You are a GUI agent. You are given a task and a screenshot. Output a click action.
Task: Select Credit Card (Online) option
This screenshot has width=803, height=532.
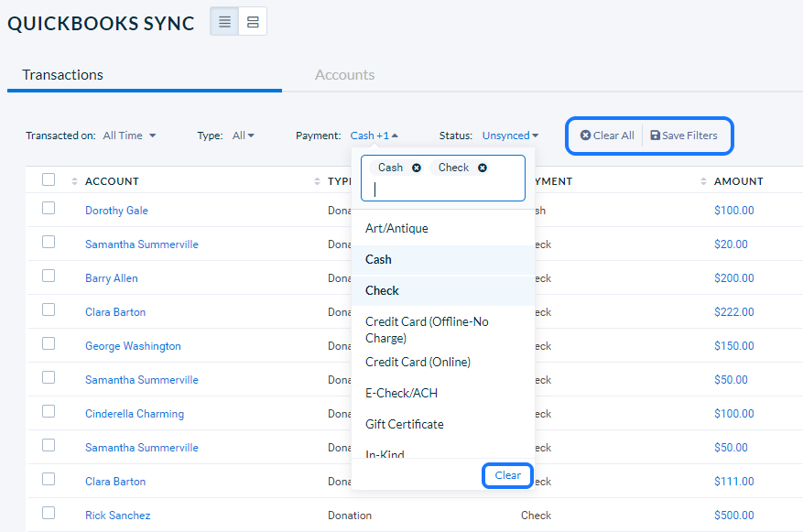(443, 362)
